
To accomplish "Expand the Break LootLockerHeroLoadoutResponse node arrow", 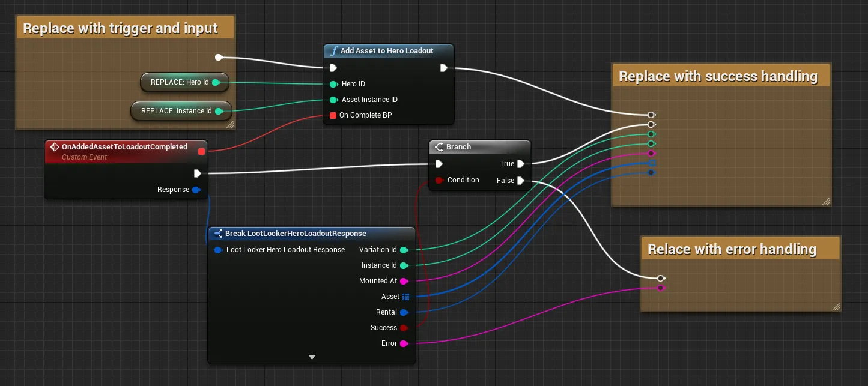I will point(312,357).
